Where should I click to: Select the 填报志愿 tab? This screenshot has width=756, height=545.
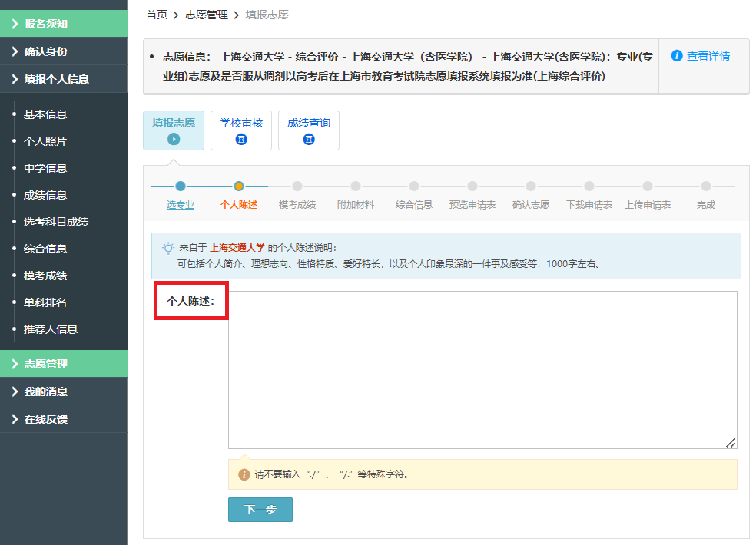[x=174, y=130]
